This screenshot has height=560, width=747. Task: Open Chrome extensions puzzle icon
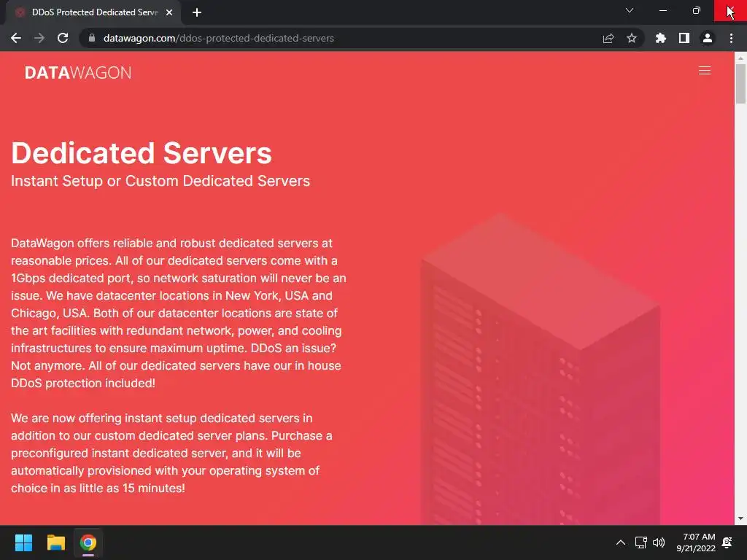pos(660,38)
